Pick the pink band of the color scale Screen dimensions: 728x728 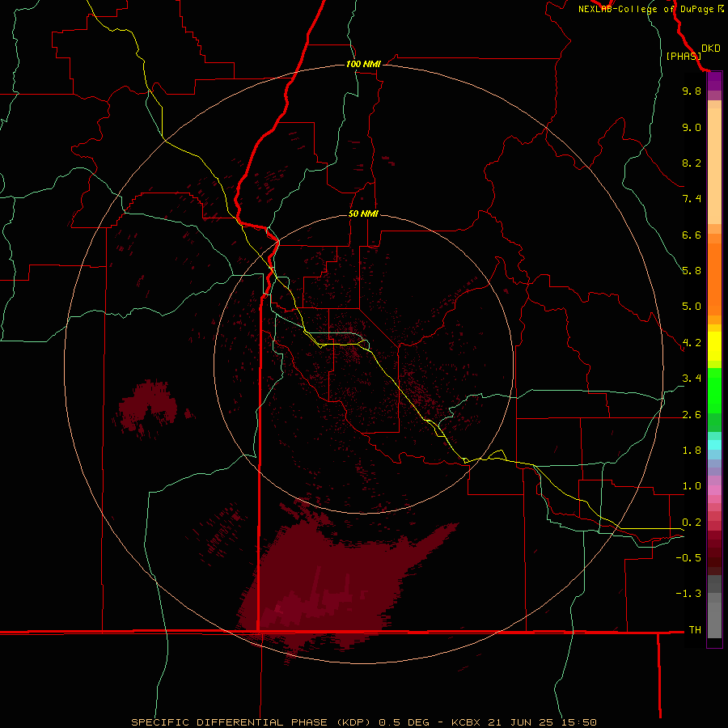click(x=714, y=490)
